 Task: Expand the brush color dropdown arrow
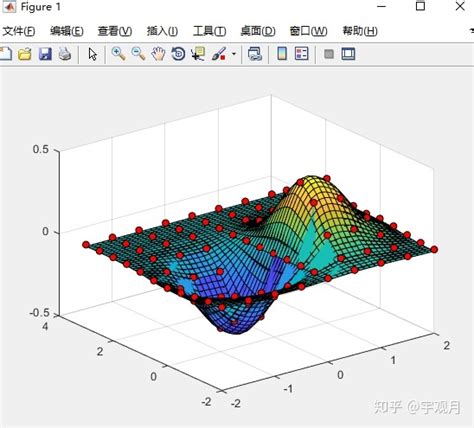[234, 54]
